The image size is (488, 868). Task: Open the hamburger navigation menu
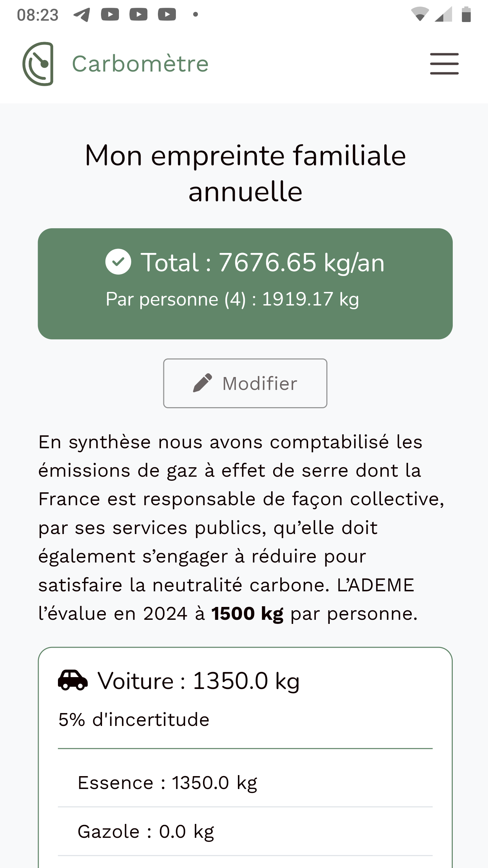[x=444, y=63]
